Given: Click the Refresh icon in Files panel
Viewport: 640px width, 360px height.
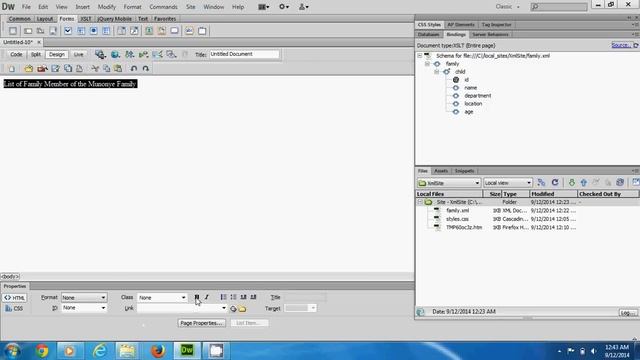Looking at the screenshot, I should pyautogui.click(x=555, y=183).
